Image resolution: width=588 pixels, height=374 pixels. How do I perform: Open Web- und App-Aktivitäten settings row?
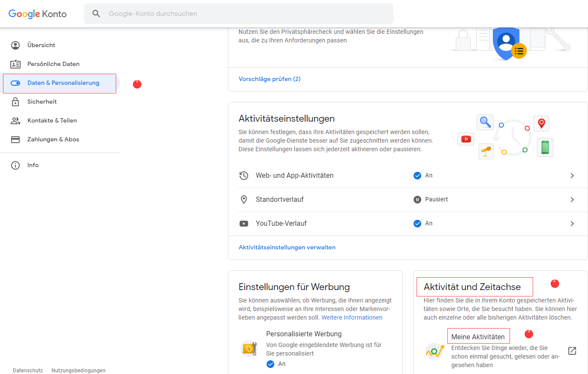[408, 176]
